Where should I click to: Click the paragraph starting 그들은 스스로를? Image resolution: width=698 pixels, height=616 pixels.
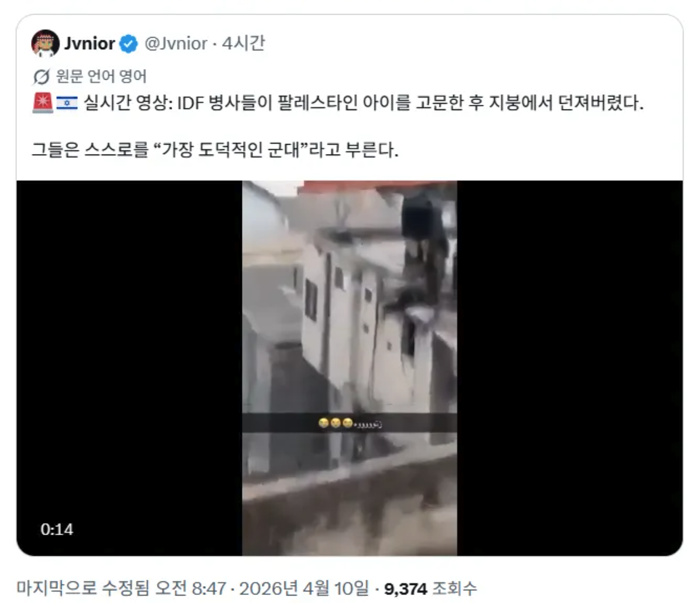point(215,149)
